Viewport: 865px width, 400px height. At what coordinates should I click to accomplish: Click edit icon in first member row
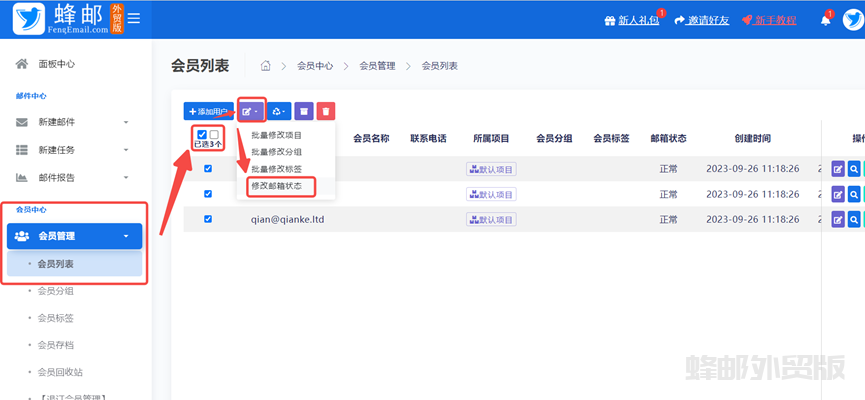[838, 169]
